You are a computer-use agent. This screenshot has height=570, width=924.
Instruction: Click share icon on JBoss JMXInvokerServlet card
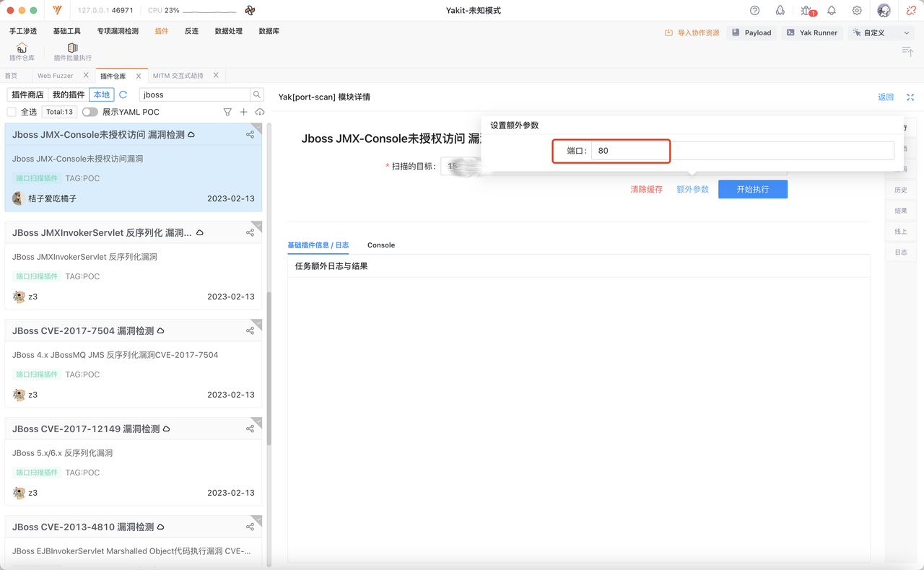(250, 233)
